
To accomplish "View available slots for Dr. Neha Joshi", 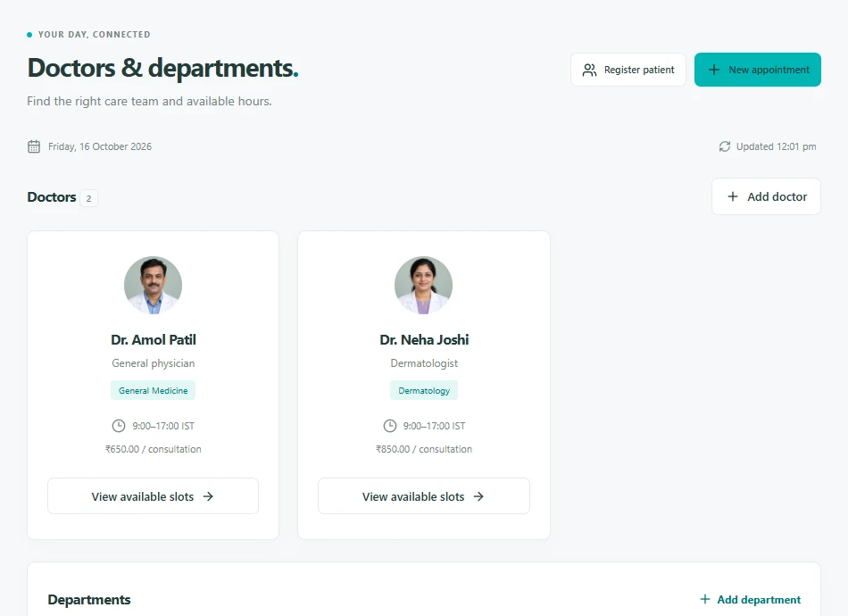I will pyautogui.click(x=424, y=496).
